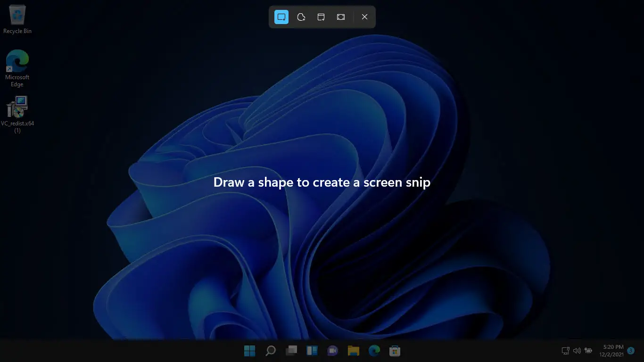The width and height of the screenshot is (644, 362).
Task: Switch to Window snip mode
Action: [321, 17]
